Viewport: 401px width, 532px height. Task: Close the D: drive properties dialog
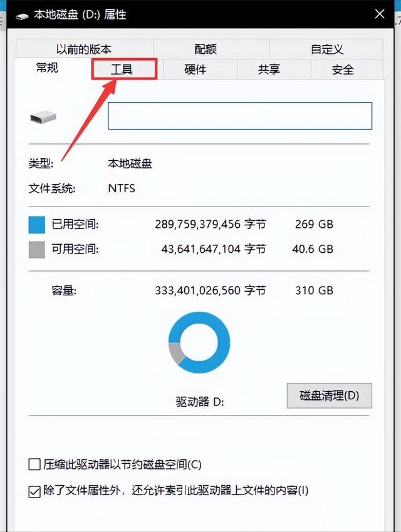pos(379,14)
